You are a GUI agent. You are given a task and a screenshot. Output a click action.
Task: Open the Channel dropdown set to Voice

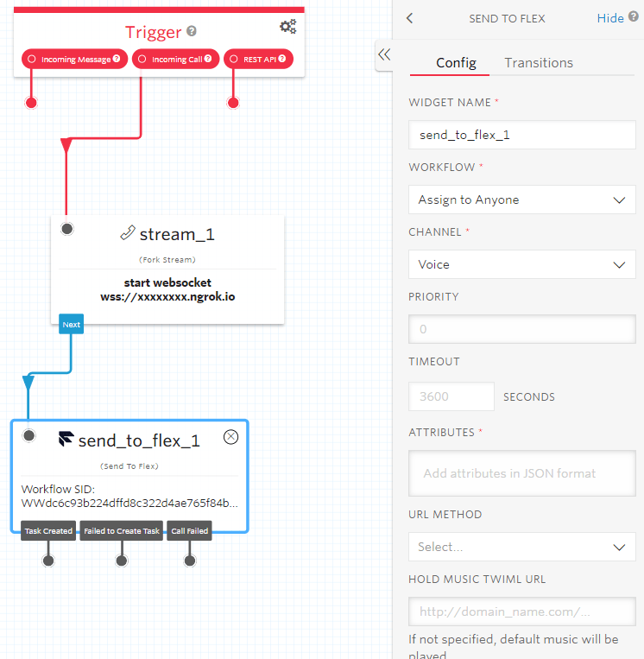coord(521,264)
